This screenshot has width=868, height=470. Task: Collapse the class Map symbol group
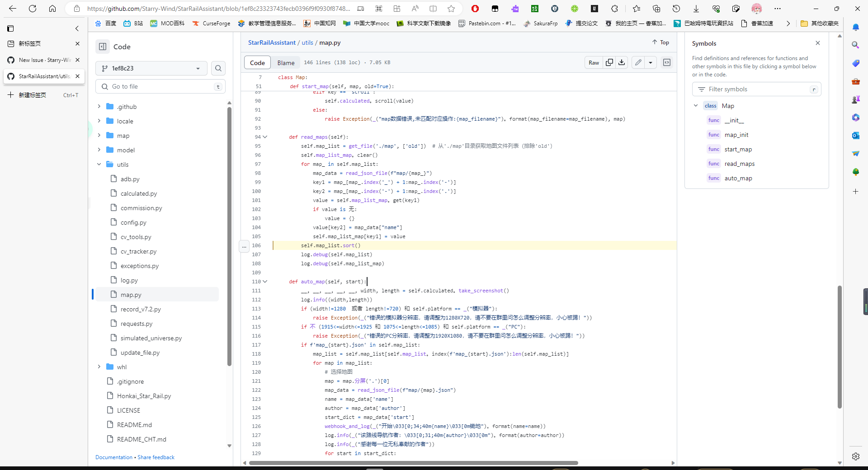[696, 105]
